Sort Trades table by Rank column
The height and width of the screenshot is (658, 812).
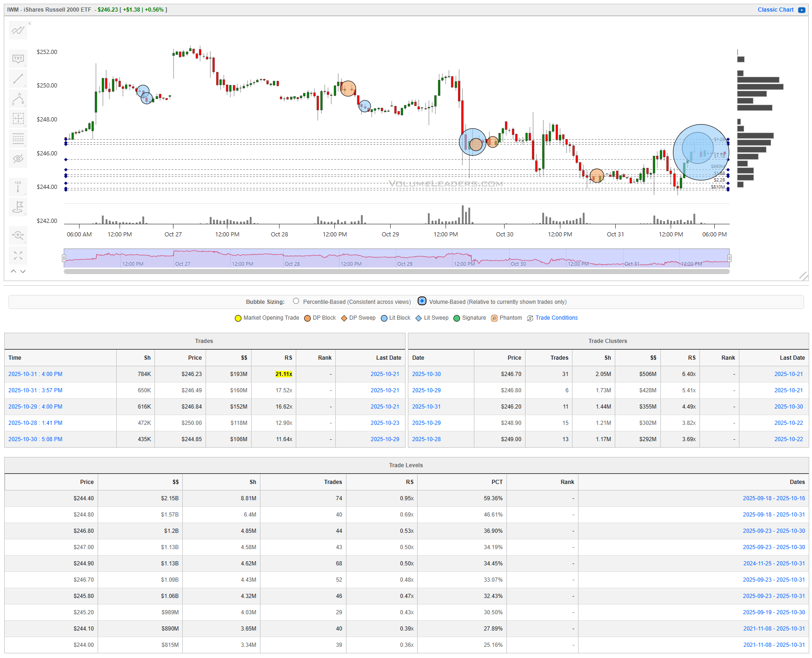[x=316, y=358]
